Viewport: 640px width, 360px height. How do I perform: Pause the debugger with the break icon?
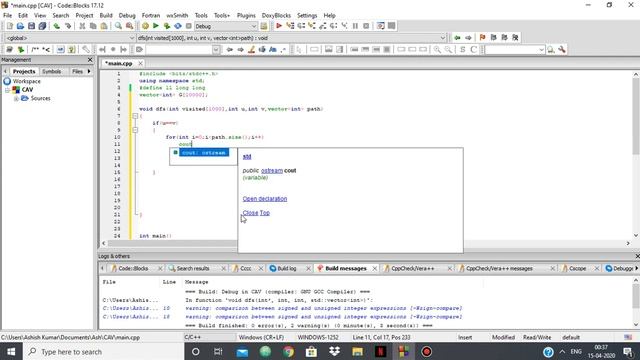(x=355, y=26)
